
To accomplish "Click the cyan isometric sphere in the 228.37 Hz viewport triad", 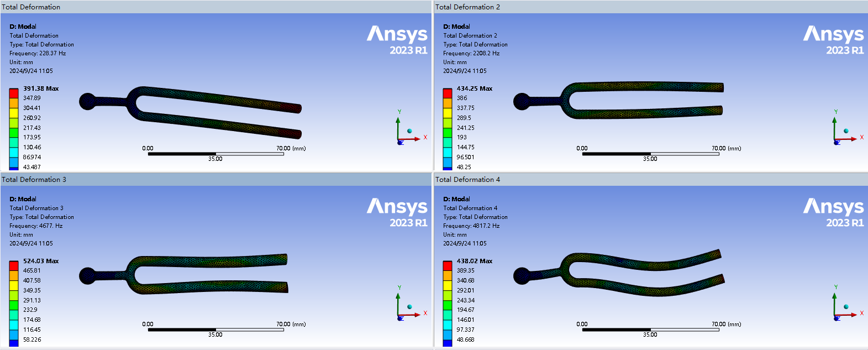I will tap(409, 131).
